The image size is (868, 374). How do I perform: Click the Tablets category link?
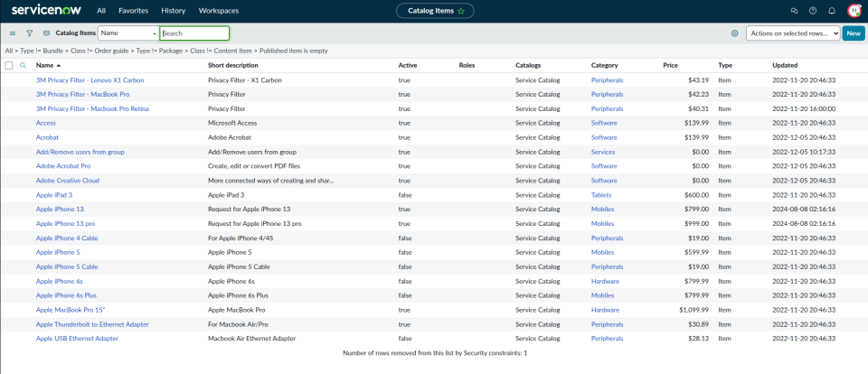(x=602, y=195)
